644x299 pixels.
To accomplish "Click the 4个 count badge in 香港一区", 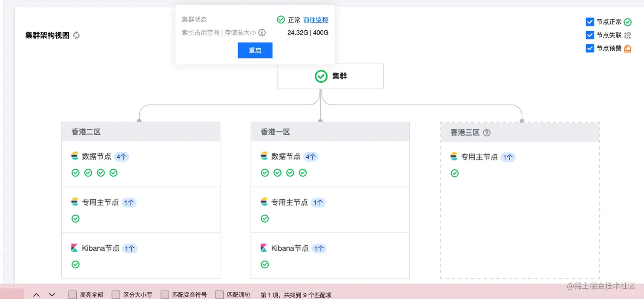I will 310,157.
